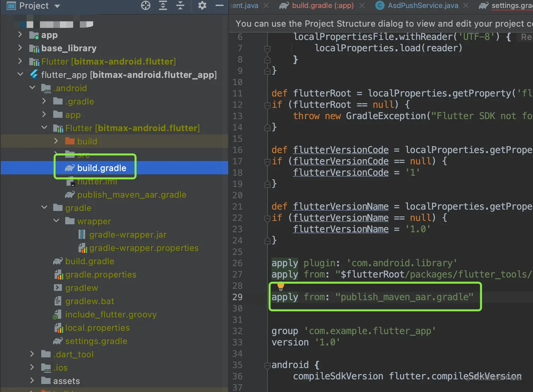Collapse the gradle folder chevron above wrapper
Viewport: 533px width, 392px height.
pos(44,208)
